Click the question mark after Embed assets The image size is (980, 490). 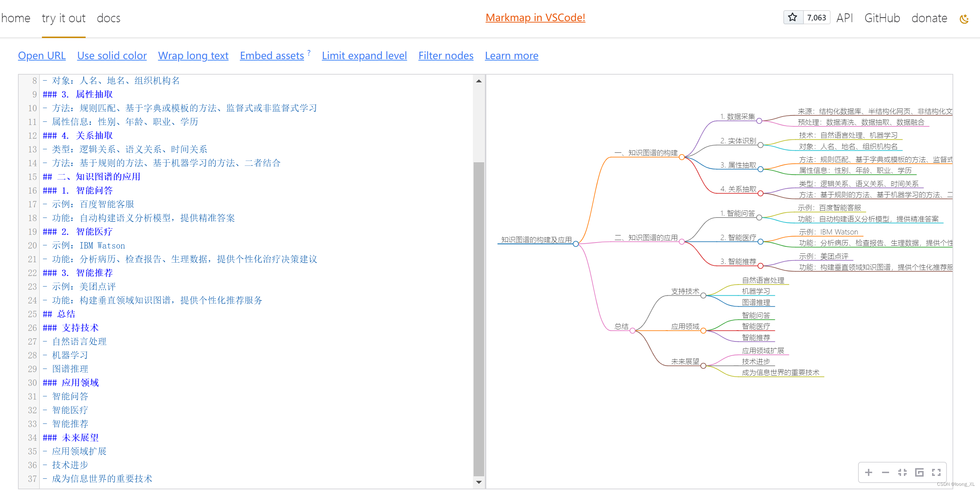[309, 52]
